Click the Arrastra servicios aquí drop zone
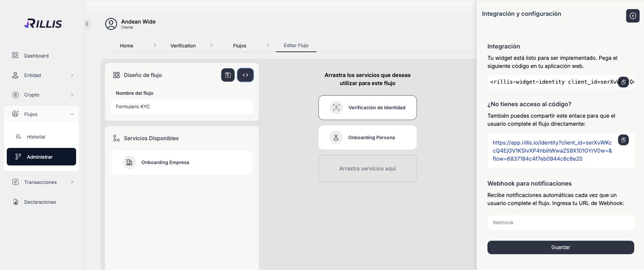644x270 pixels. (367, 168)
